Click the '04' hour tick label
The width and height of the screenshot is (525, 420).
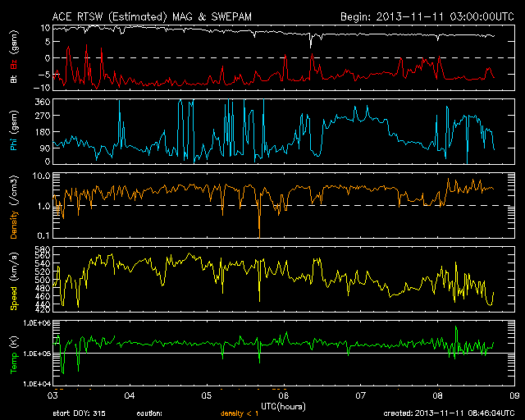coord(130,396)
